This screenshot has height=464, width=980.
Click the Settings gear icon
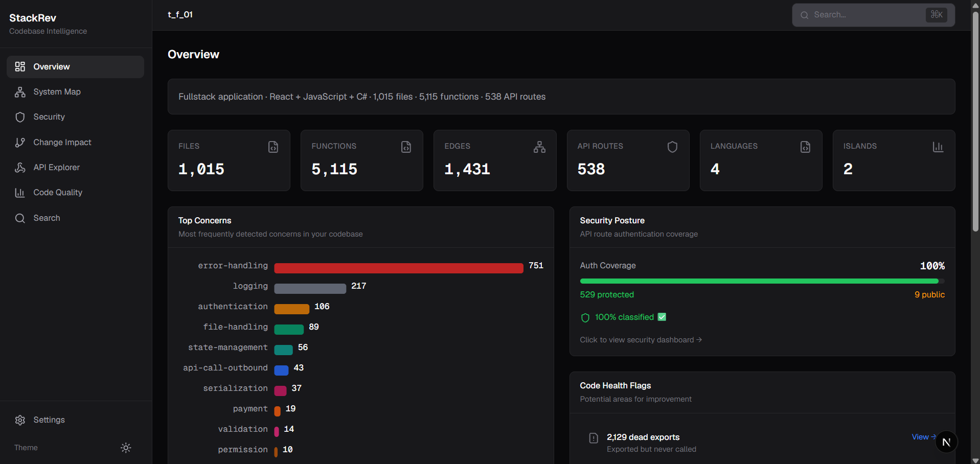pos(20,420)
